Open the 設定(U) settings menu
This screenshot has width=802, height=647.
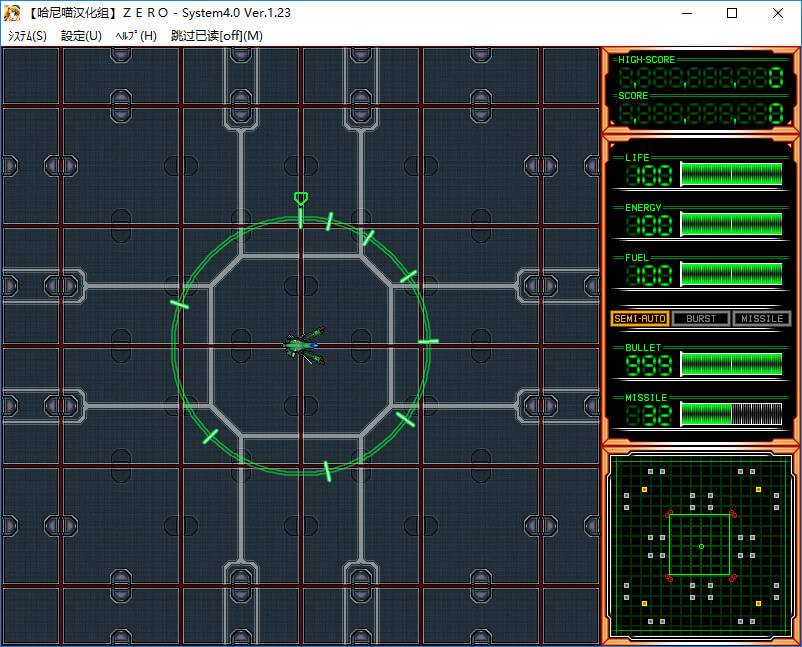(x=81, y=36)
